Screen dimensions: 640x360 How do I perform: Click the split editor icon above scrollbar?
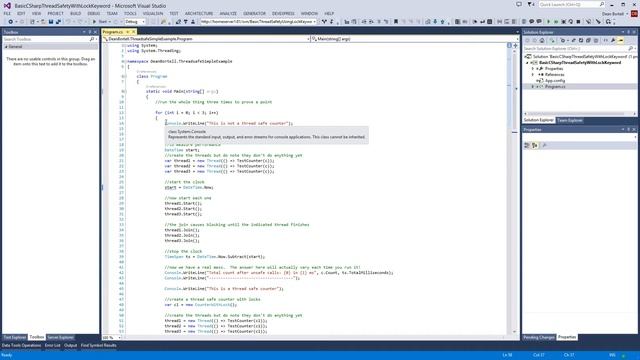tap(515, 46)
